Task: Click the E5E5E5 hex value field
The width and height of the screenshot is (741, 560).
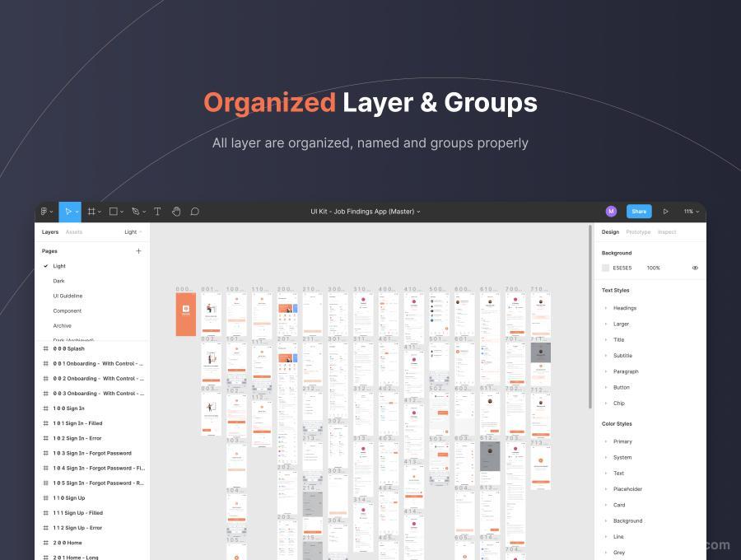Action: tap(622, 268)
